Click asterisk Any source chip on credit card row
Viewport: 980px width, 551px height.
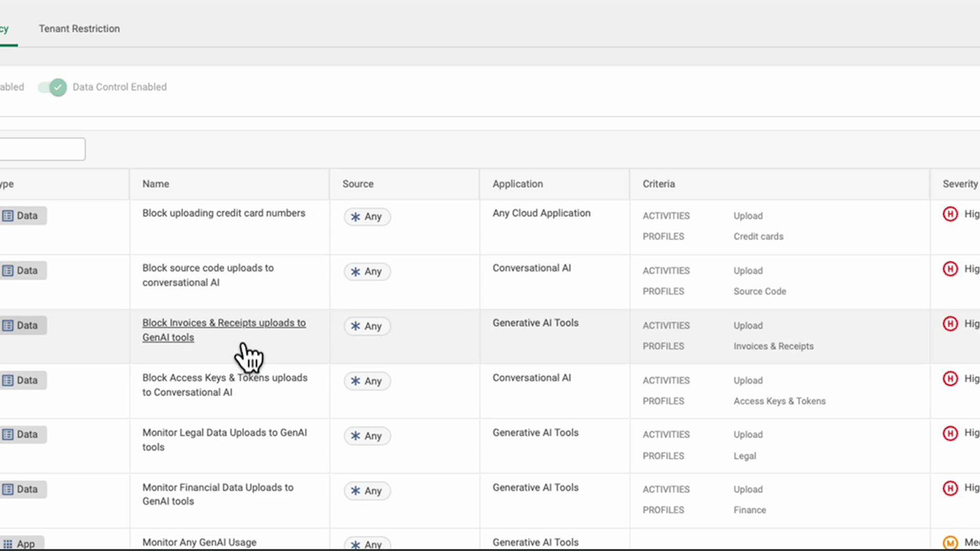(367, 217)
